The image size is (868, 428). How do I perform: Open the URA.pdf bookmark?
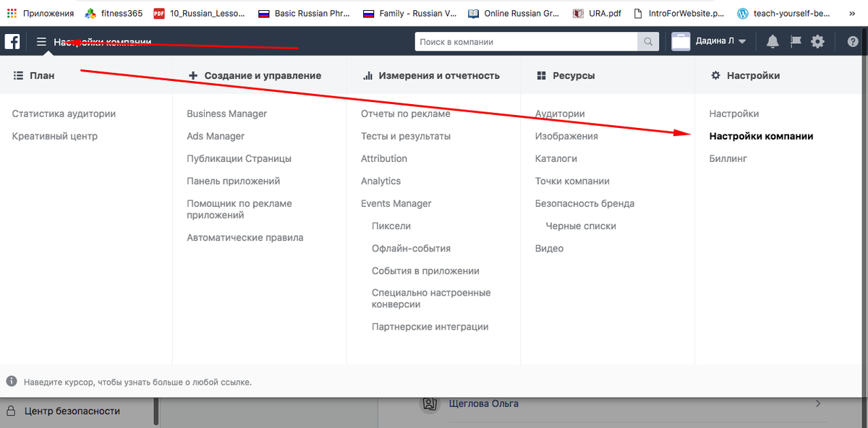(597, 13)
